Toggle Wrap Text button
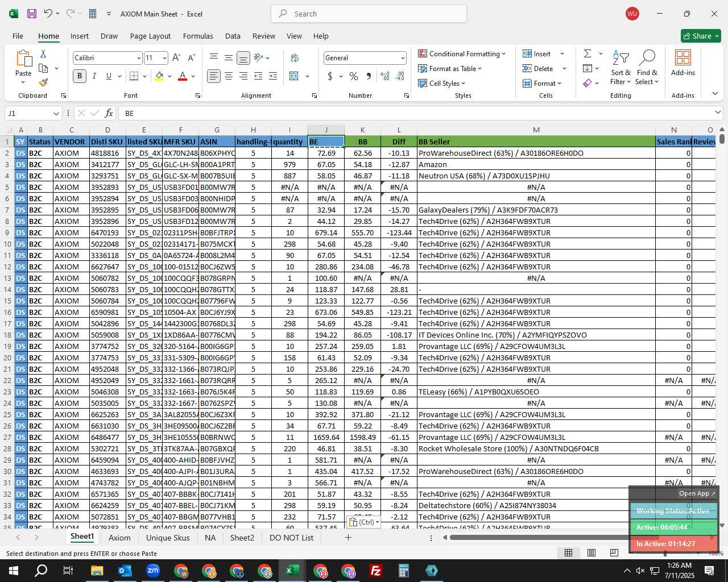 pyautogui.click(x=295, y=57)
